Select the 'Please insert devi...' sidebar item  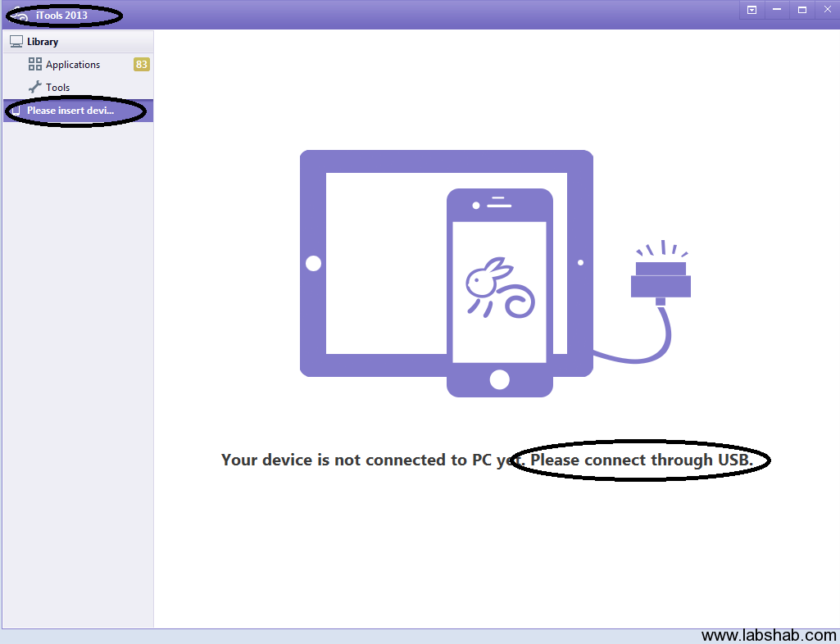pos(70,111)
